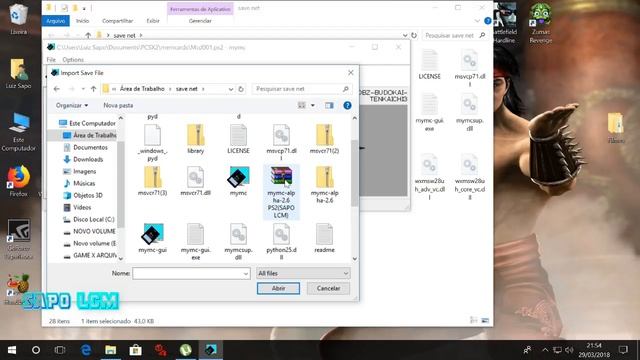Create a folder with Nova pasta
640x360 pixels.
click(118, 105)
